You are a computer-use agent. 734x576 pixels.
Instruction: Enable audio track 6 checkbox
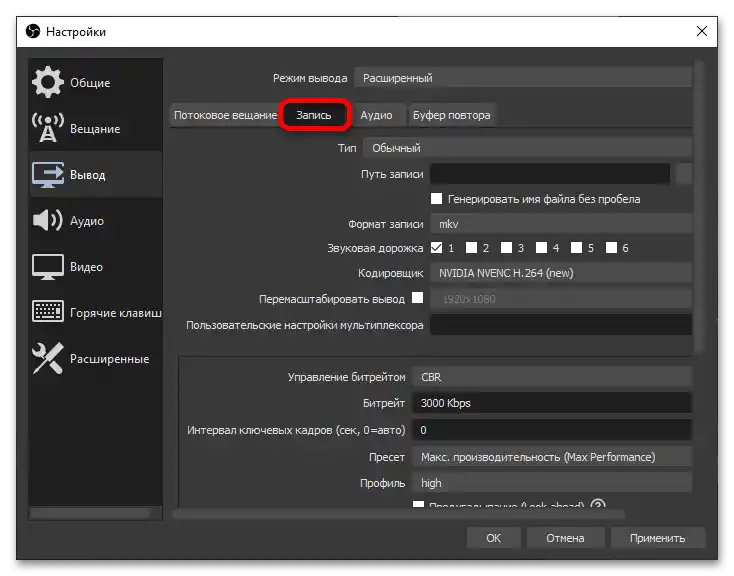(611, 247)
